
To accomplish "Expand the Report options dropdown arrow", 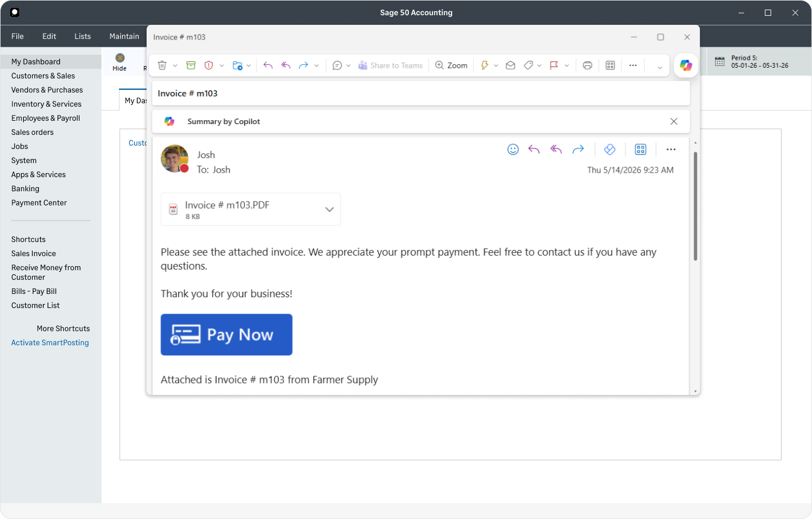I will [x=222, y=65].
